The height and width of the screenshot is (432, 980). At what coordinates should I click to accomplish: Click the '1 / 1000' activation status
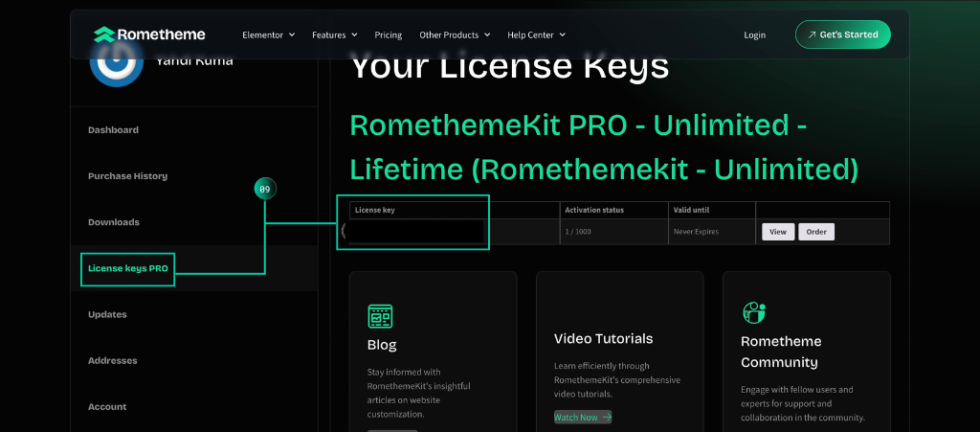[578, 232]
